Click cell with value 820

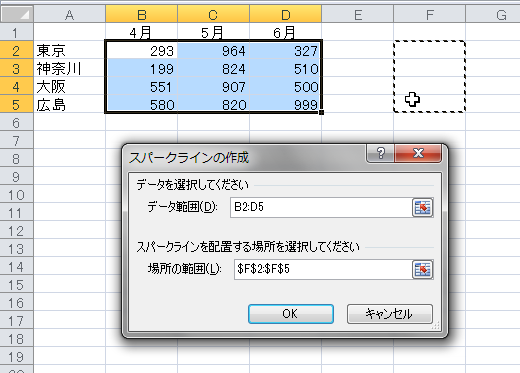point(213,105)
